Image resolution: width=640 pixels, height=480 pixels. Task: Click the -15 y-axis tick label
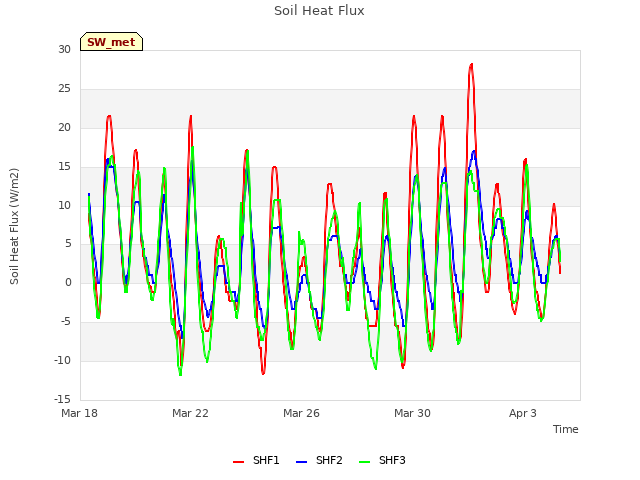point(62,399)
